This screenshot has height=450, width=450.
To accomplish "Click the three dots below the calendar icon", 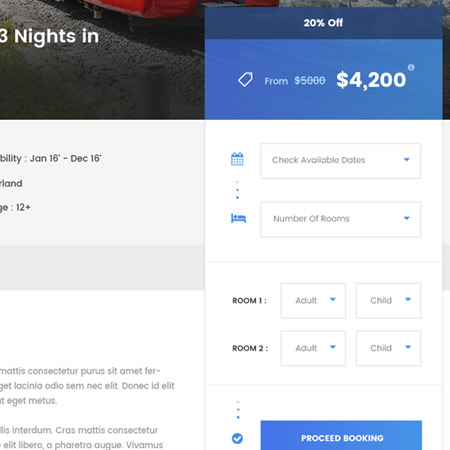I will [237, 190].
